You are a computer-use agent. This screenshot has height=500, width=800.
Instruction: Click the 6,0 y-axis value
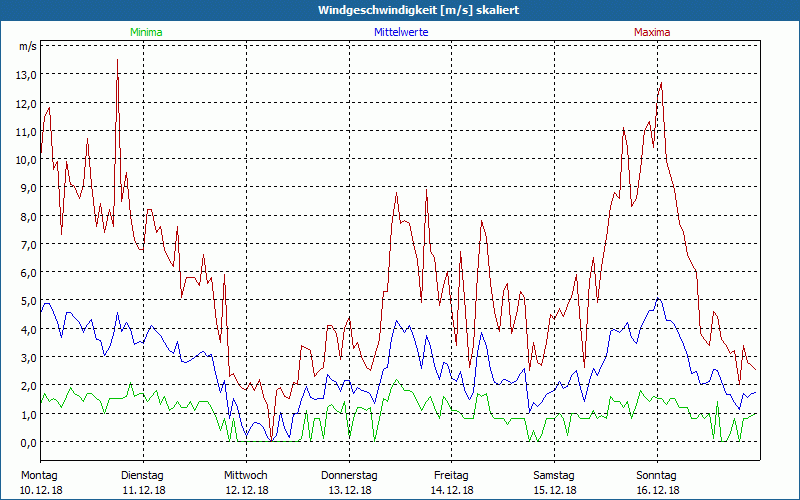click(28, 272)
